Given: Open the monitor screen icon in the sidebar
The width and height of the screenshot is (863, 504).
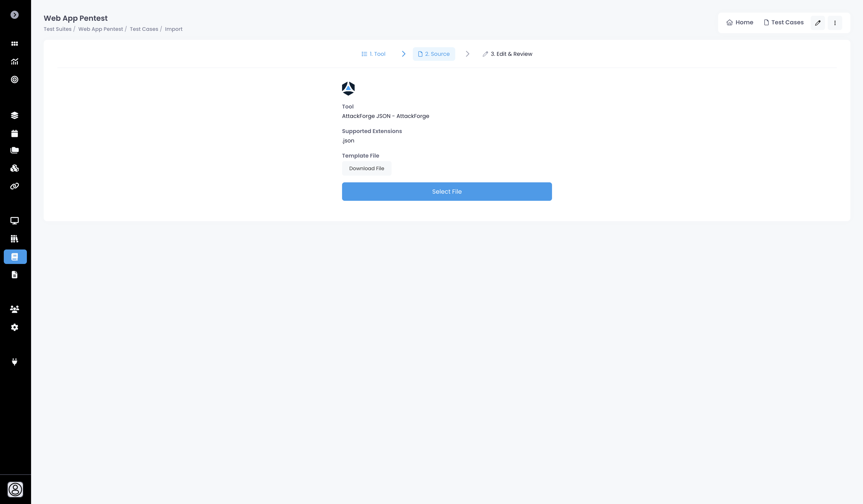Looking at the screenshot, I should [14, 221].
